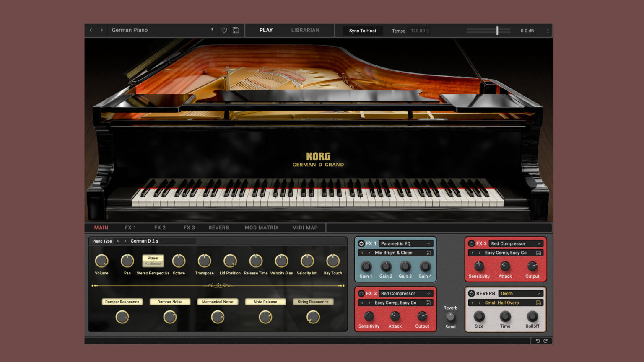Save the Small Hall Overb reverb preset
Viewport: 644px width, 362px height.
tap(539, 303)
